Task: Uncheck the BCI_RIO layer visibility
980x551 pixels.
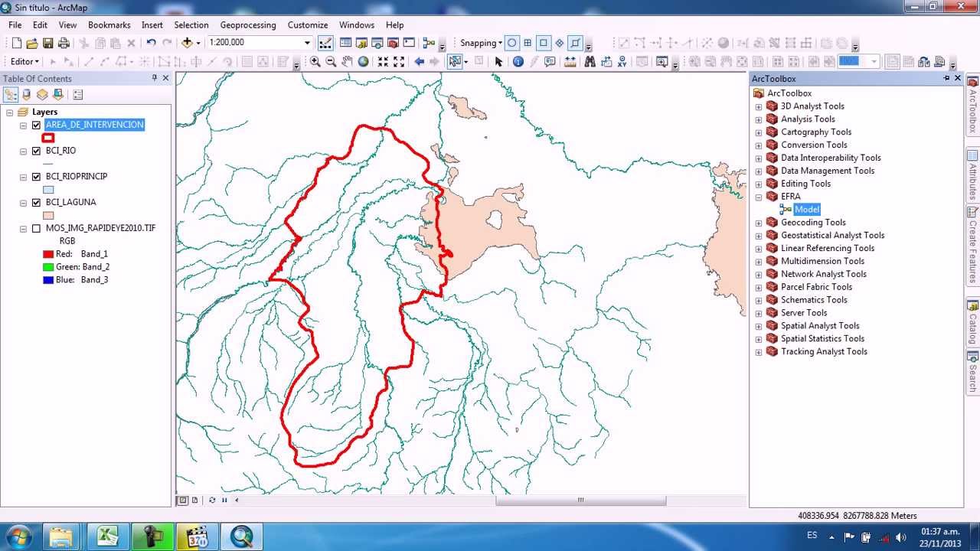Action: pyautogui.click(x=35, y=151)
